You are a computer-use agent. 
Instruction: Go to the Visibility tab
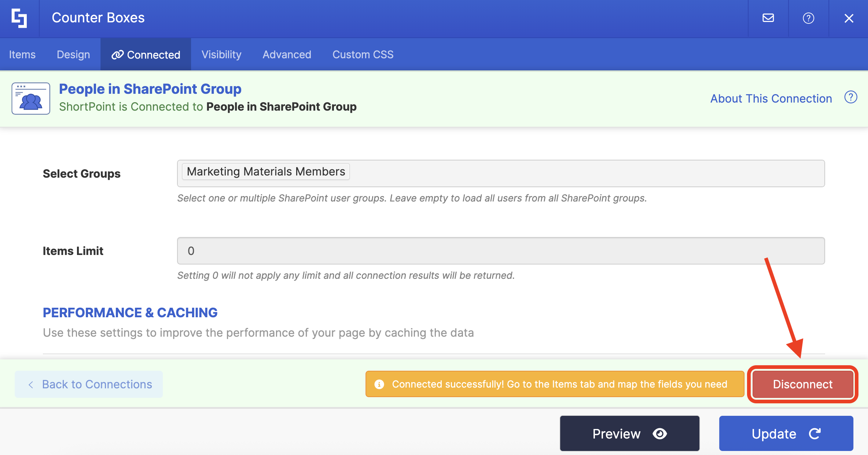(x=221, y=55)
